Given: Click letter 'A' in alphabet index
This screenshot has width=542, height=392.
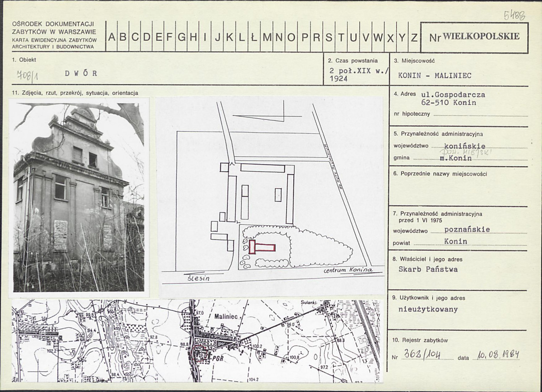Looking at the screenshot, I should [111, 38].
